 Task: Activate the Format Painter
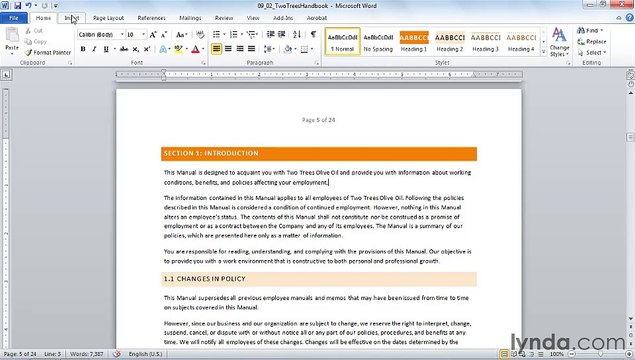click(x=48, y=52)
